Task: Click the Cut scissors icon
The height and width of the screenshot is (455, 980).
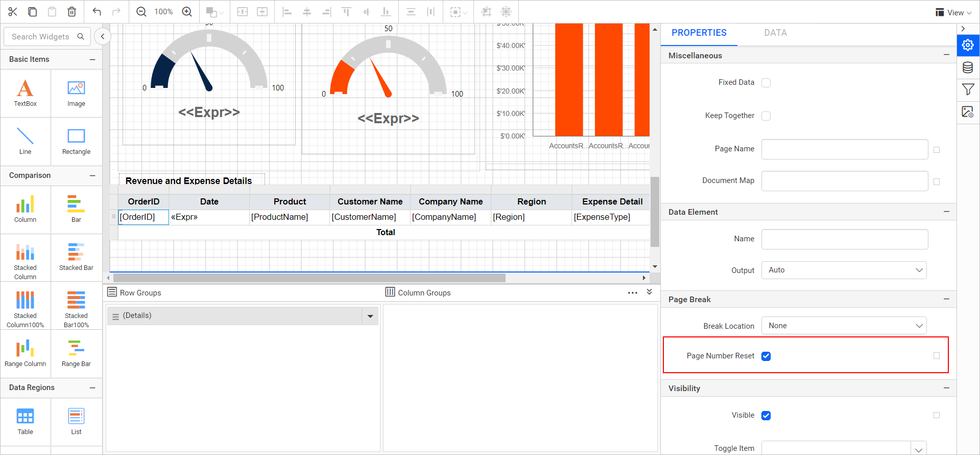Action: coord(13,11)
